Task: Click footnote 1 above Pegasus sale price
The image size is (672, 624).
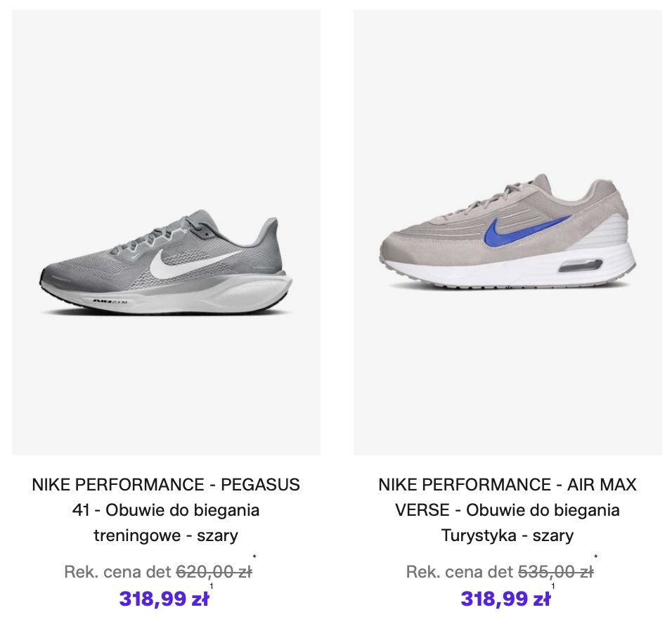Action: point(212,587)
